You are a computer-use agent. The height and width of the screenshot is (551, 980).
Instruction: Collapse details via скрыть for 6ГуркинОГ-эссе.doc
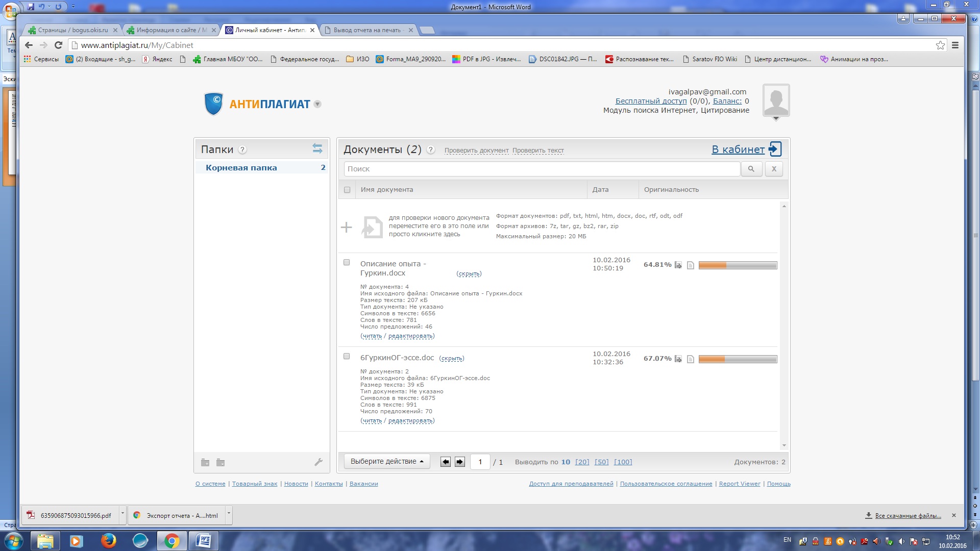[x=451, y=359]
